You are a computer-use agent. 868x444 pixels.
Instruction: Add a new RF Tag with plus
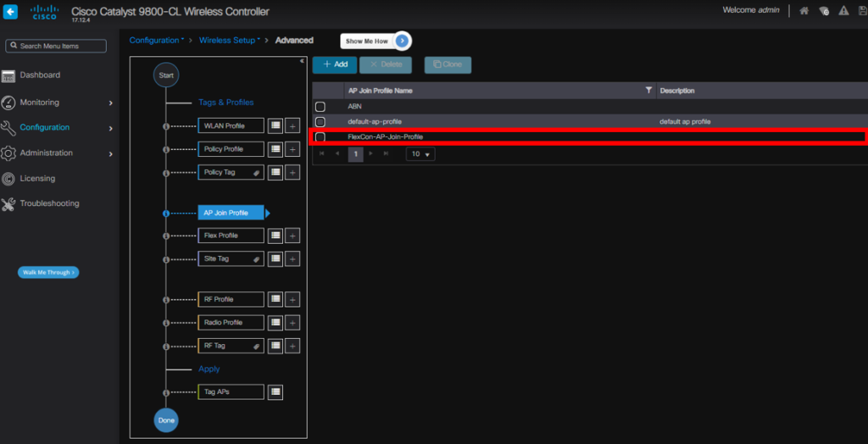(x=292, y=346)
